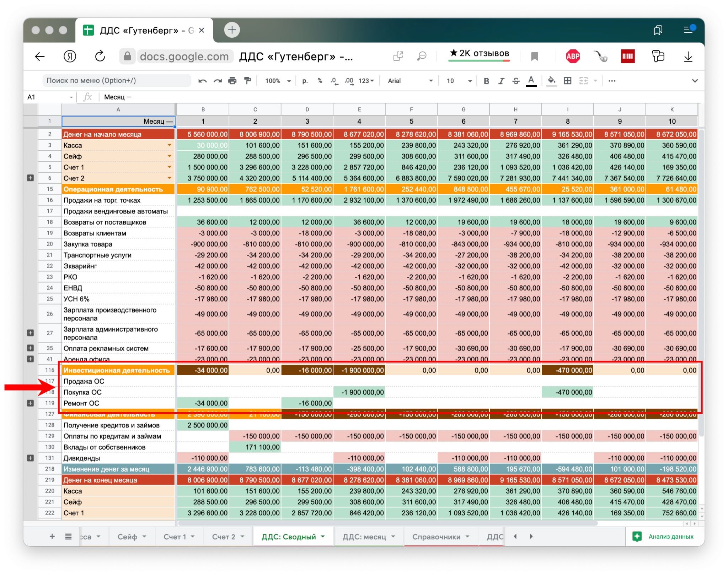Open the fill color picker
The width and height of the screenshot is (728, 575).
pos(551,81)
